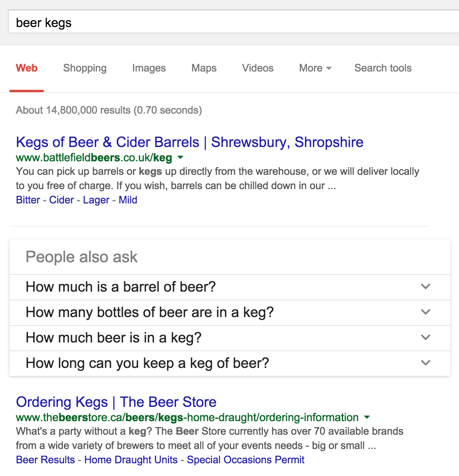Open 'Ordering Kegs | The Beer Store' result
Viewport: 459px width, 476px height.
[x=116, y=402]
